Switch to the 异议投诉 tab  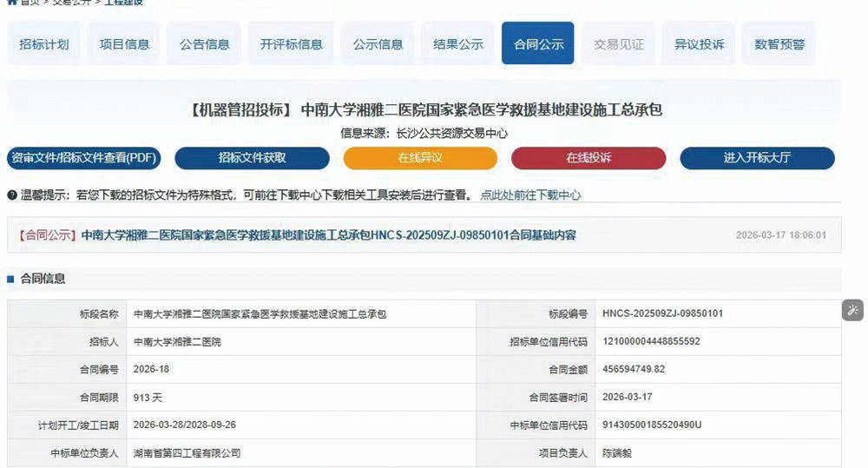699,44
